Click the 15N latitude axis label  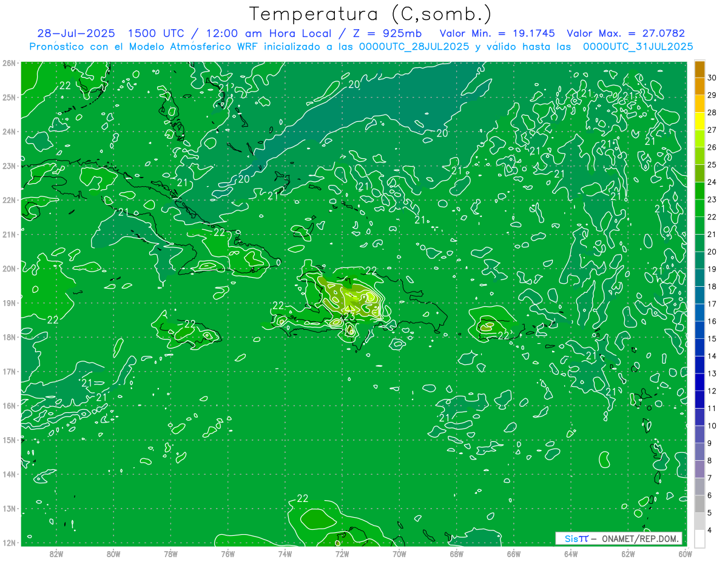[x=9, y=440]
